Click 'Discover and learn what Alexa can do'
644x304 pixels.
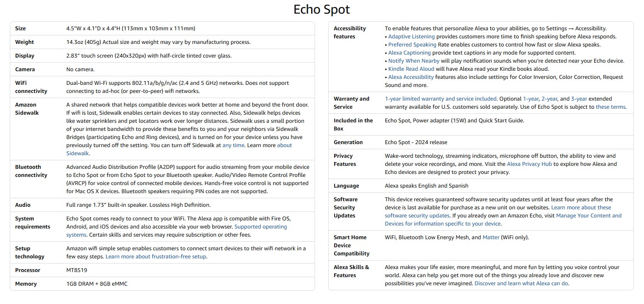(521, 283)
